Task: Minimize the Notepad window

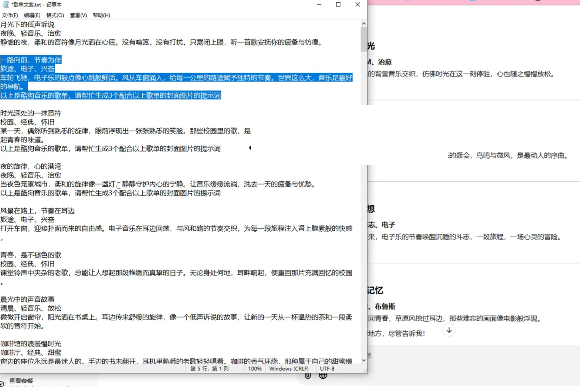Action: coord(319,4)
